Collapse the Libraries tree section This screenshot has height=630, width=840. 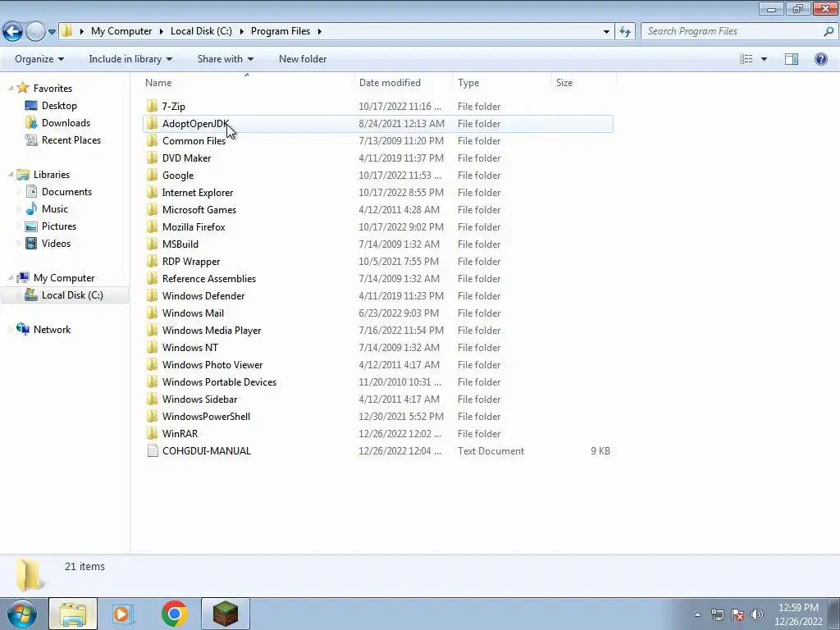point(11,175)
